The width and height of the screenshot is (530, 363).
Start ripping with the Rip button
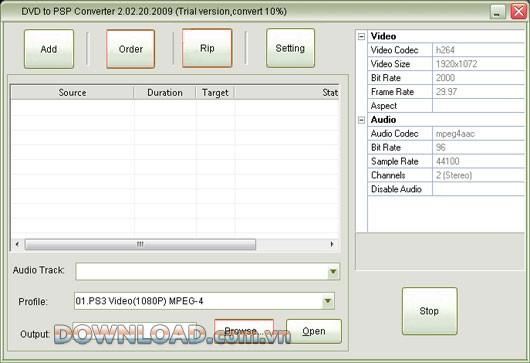[x=207, y=48]
